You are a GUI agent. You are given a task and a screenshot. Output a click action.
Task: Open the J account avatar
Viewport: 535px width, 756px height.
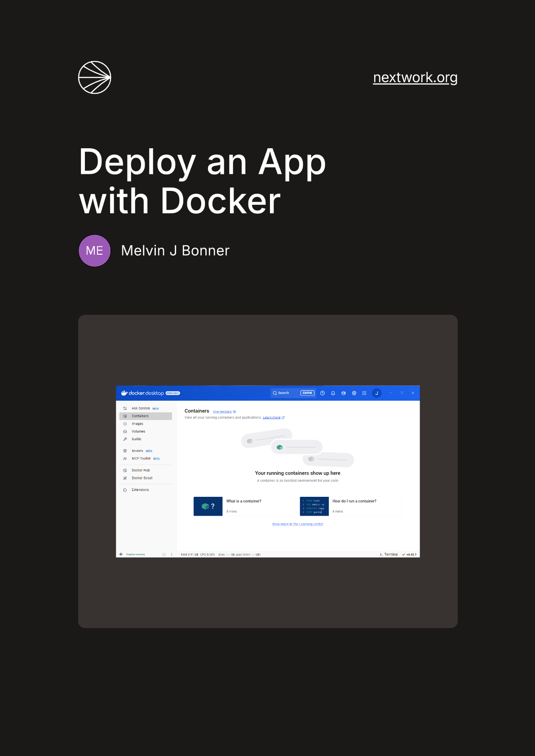click(x=377, y=393)
